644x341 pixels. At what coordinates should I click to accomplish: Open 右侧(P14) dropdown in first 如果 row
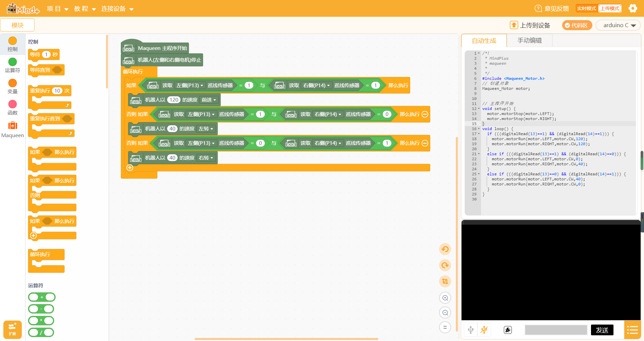click(x=316, y=86)
